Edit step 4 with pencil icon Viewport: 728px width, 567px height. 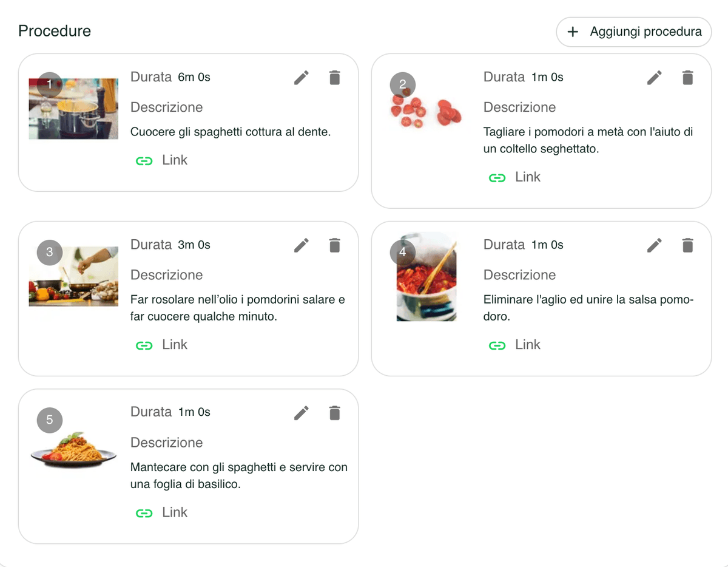click(655, 245)
